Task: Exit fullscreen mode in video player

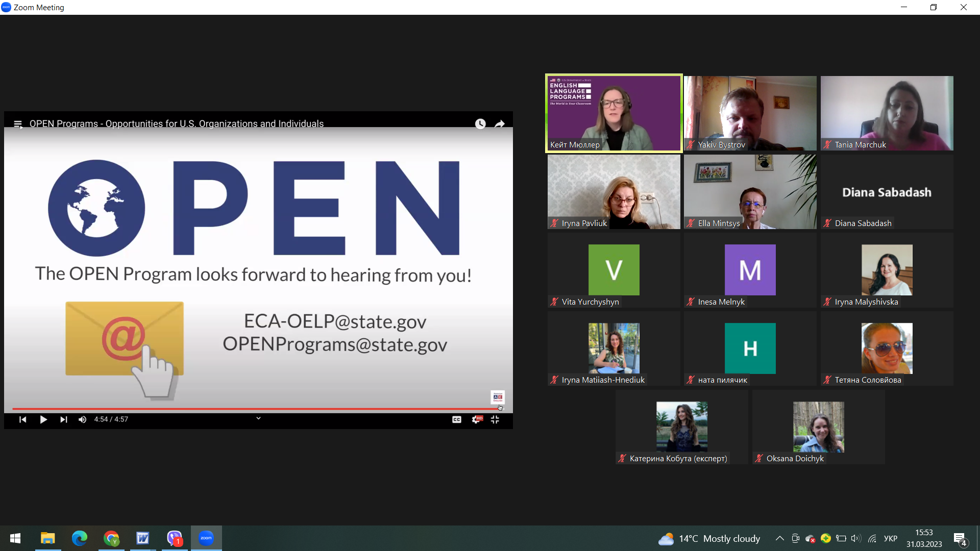Action: tap(495, 419)
